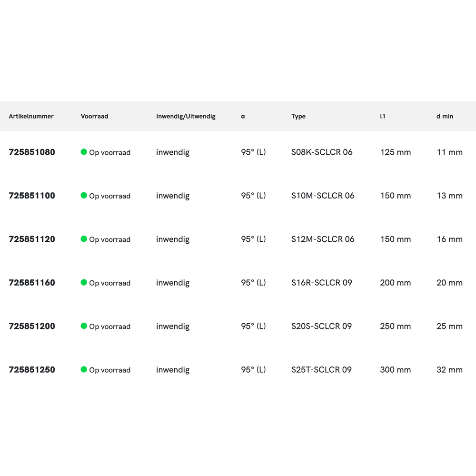This screenshot has height=476, width=476.
Task: Open article number 725851160
Action: pos(32,283)
